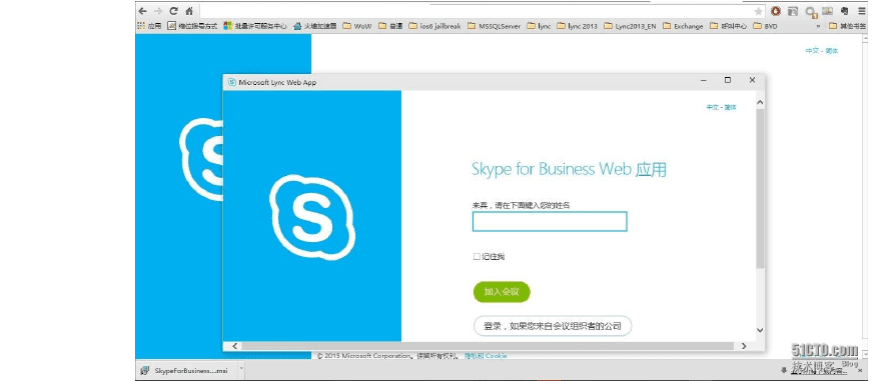Open the window-shaped extension icon in toolbar
The height and width of the screenshot is (381, 893).
pos(792,11)
